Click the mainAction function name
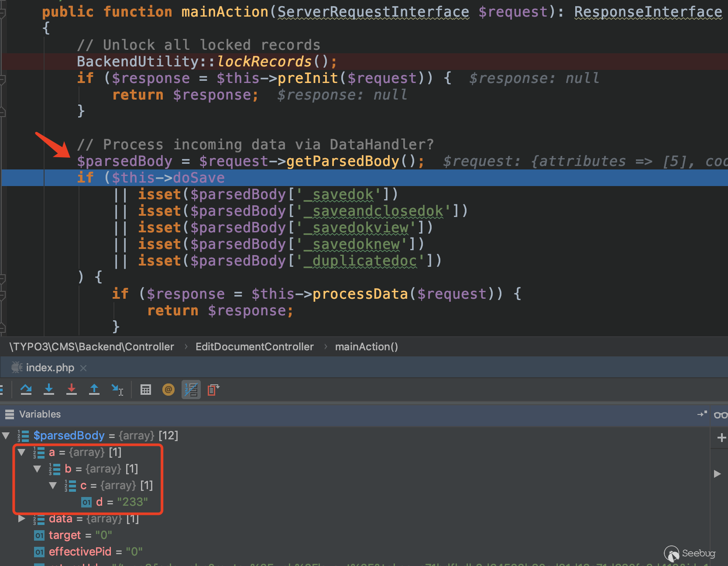 (x=225, y=12)
